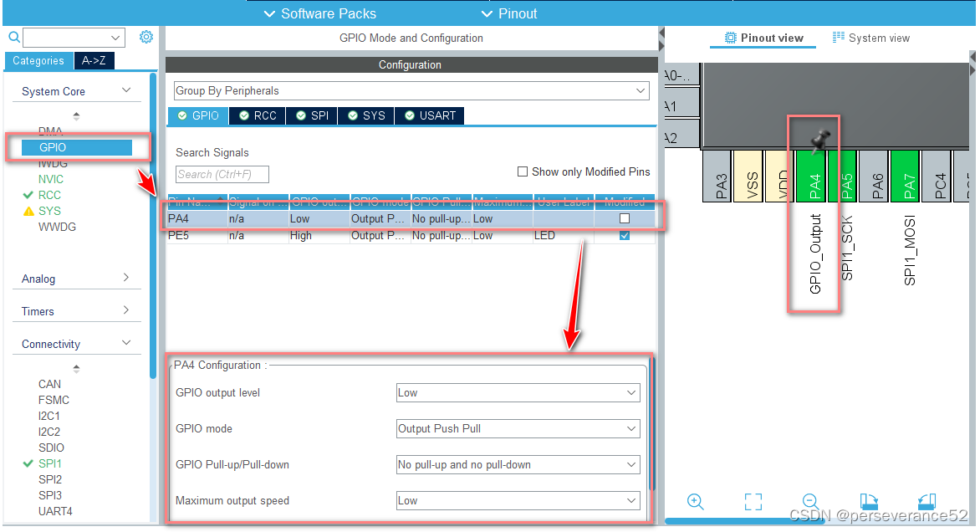The height and width of the screenshot is (532, 980).
Task: Switch to the Categories tab
Action: point(38,60)
